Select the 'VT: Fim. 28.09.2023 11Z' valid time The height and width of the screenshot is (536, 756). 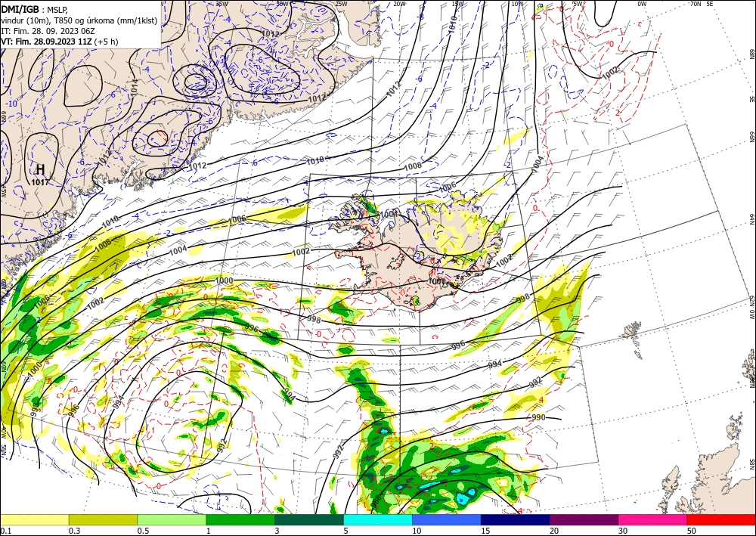point(46,42)
